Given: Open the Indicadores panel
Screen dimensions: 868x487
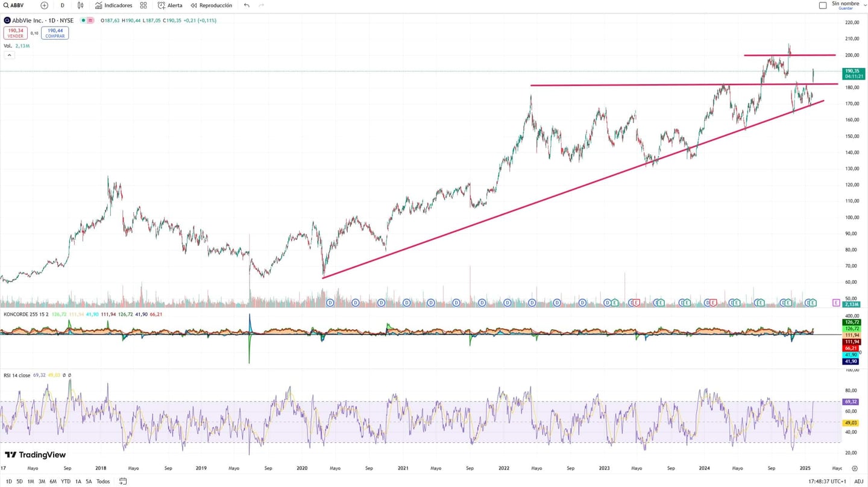Looking at the screenshot, I should coord(113,5).
